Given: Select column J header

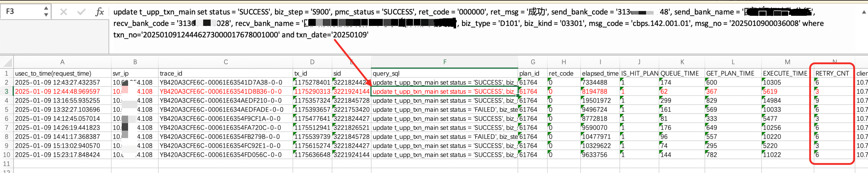Looking at the screenshot, I should pyautogui.click(x=639, y=62).
